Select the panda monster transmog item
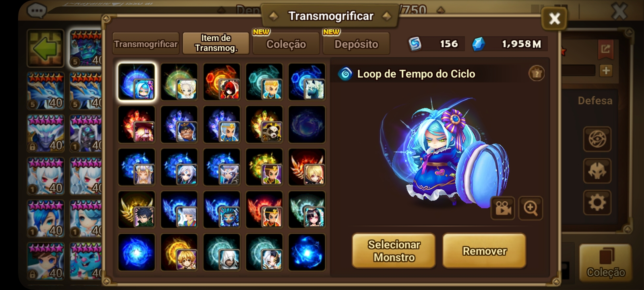Screen dimensions: 644x290 (264, 124)
